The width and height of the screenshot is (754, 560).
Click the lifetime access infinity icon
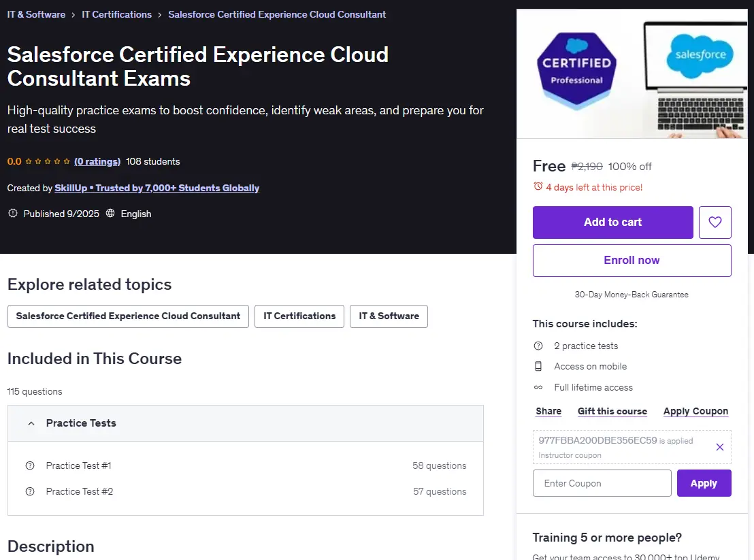538,387
